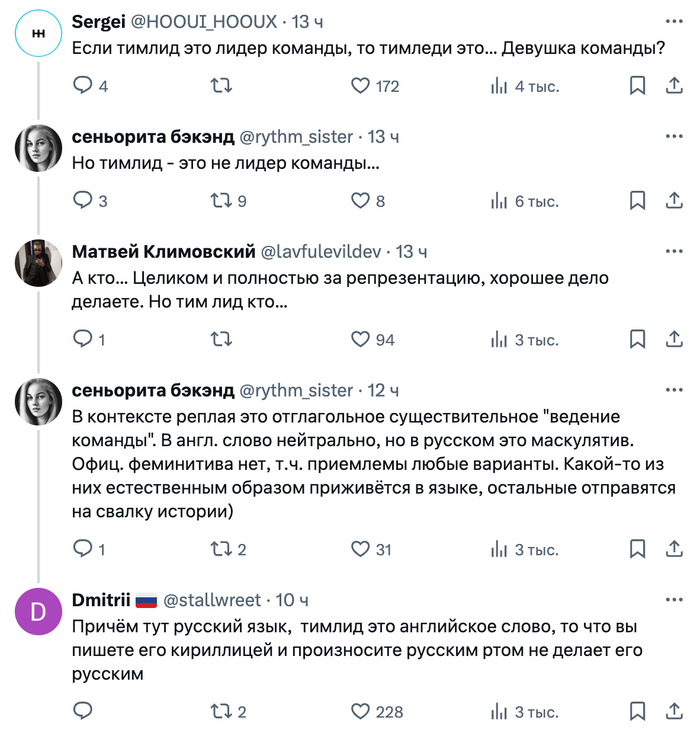Open Dmitrii's purple D avatar
This screenshot has width=700, height=736.
[38, 612]
